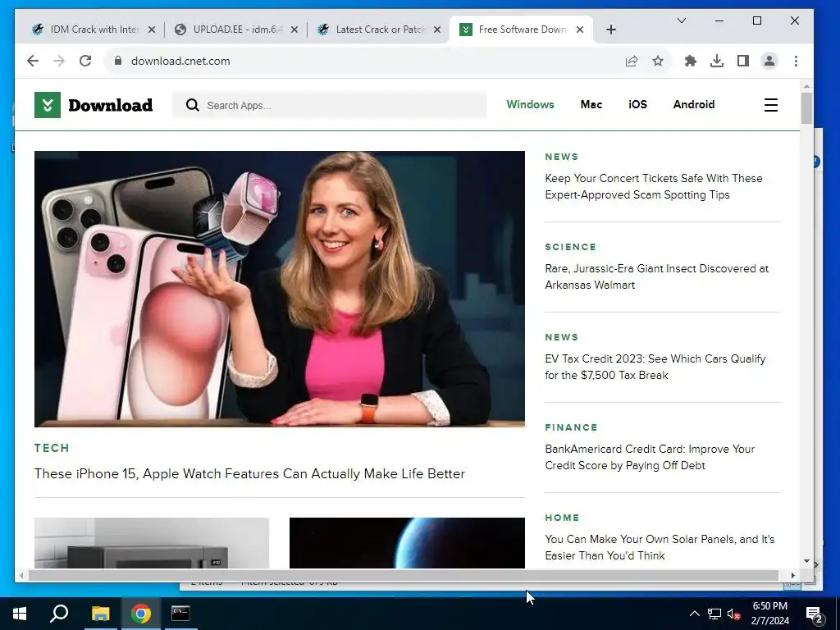Screen dimensions: 840x630
Task: Open the Jurassic-Era Giant Insect article
Action: [x=657, y=276]
